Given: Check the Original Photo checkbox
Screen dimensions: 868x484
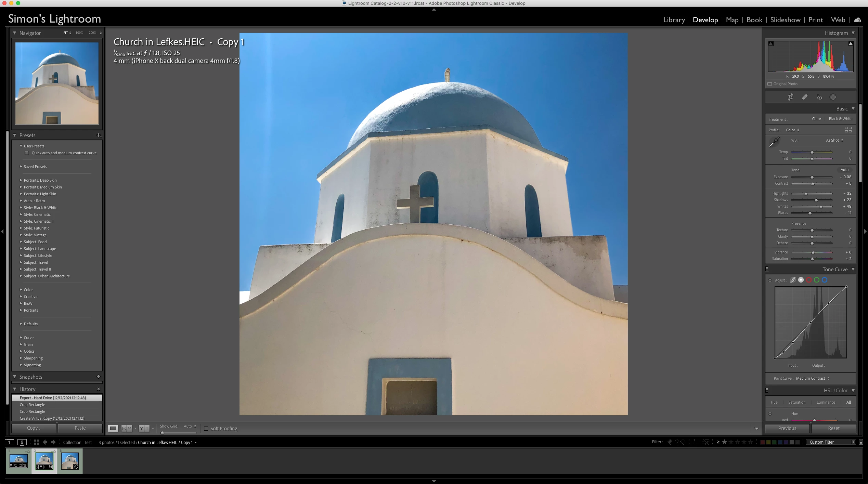Looking at the screenshot, I should click(770, 84).
